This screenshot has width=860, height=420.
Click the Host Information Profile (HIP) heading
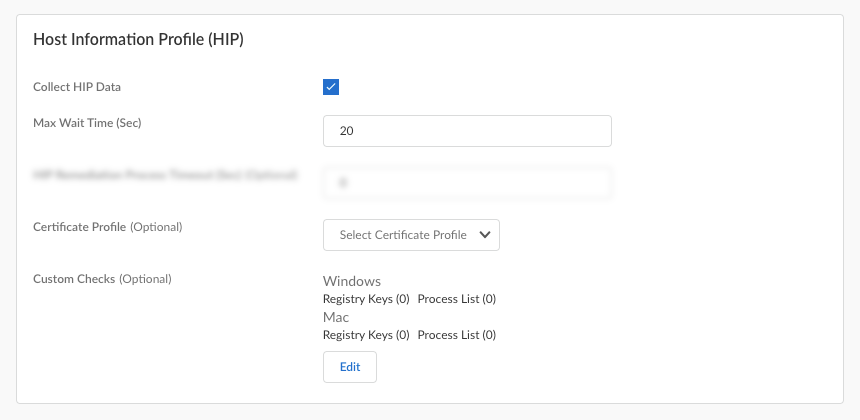tap(139, 40)
